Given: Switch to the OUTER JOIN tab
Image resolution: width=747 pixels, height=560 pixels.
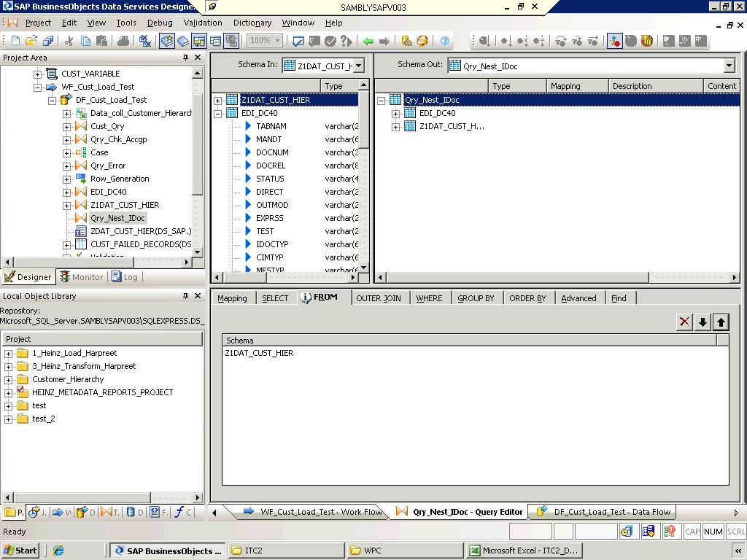Looking at the screenshot, I should tap(379, 298).
